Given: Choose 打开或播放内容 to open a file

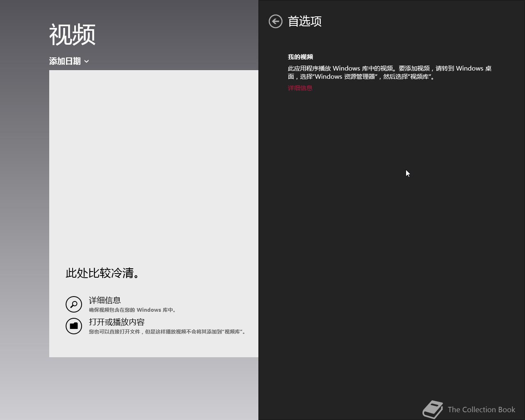Looking at the screenshot, I should click(117, 322).
